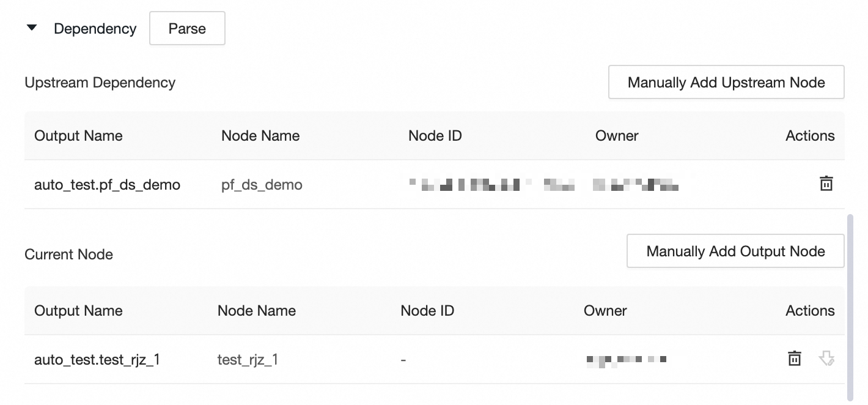This screenshot has width=868, height=405.
Task: Delete the auto_test.pf_ds_demo upstream dependency
Action: 826,183
